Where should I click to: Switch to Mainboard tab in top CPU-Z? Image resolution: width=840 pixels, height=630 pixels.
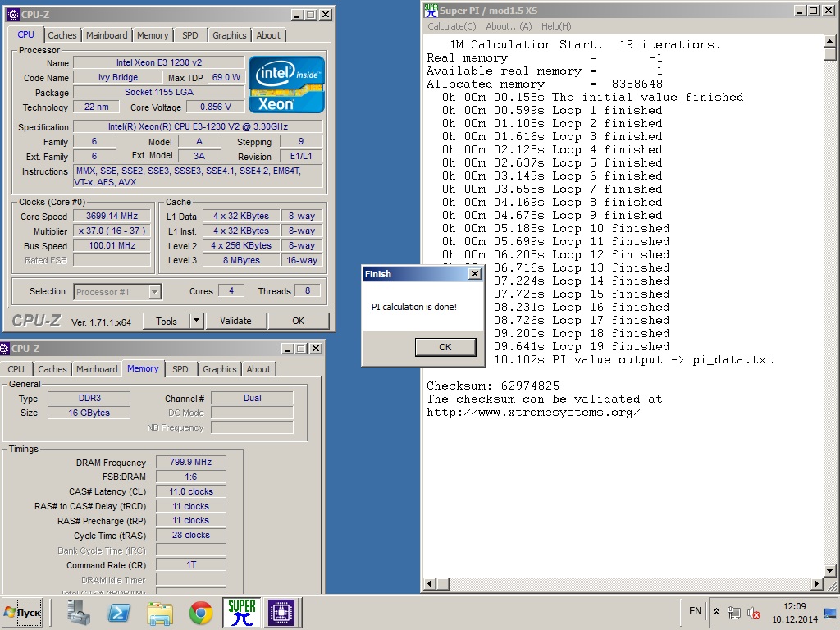pos(107,35)
